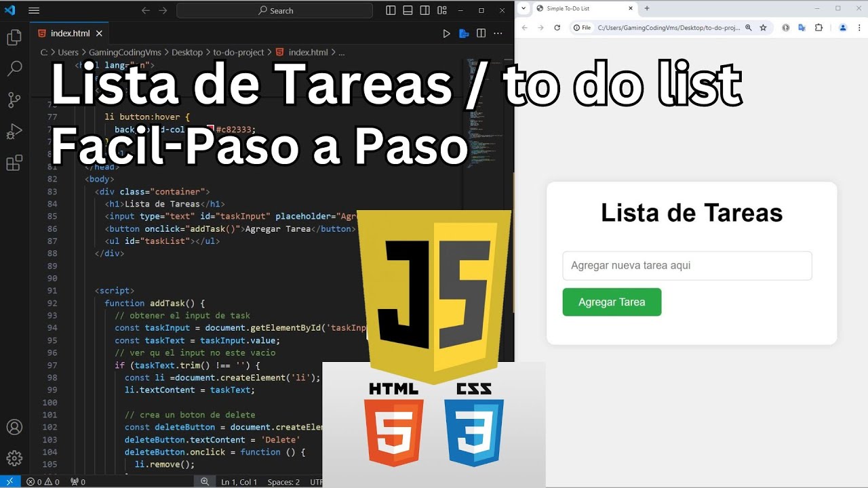
Task: Open Chrome's Extensions puzzle icon
Action: (x=818, y=28)
